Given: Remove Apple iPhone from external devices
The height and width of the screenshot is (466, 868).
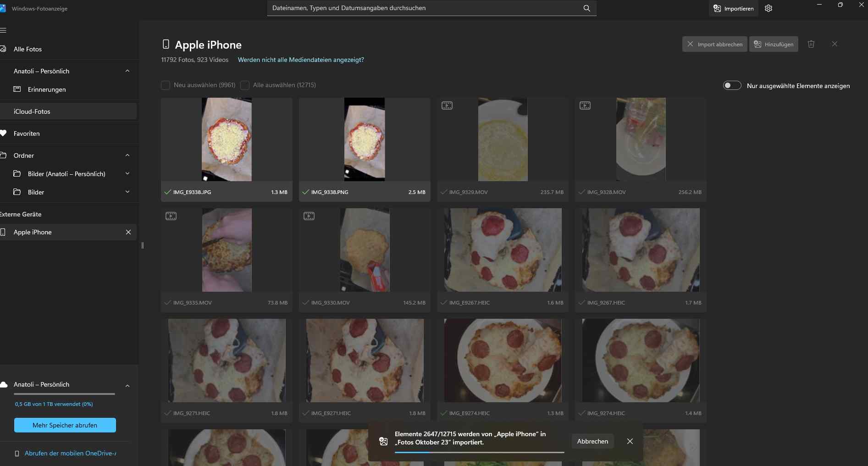Looking at the screenshot, I should point(128,232).
